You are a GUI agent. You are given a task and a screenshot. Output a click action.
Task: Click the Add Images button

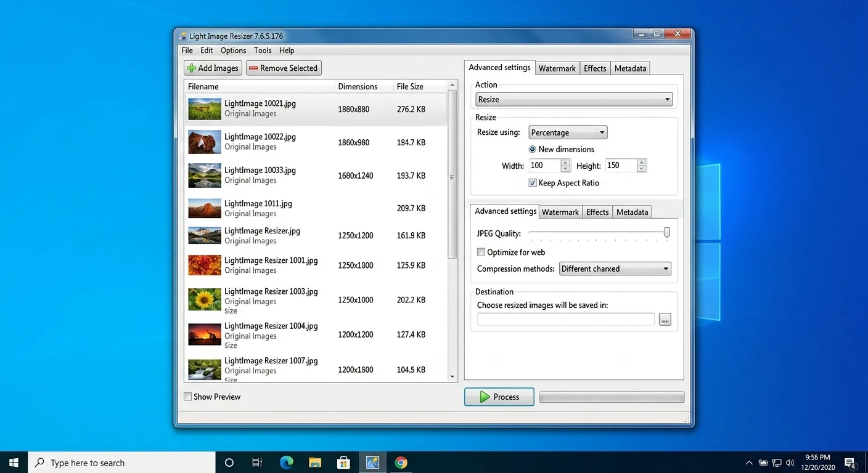(x=213, y=68)
